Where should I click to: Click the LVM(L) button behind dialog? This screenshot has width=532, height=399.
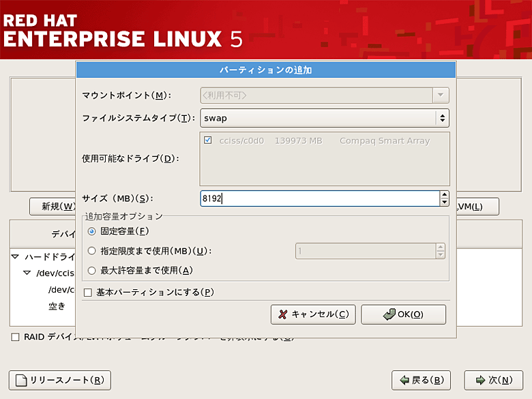[x=477, y=206]
